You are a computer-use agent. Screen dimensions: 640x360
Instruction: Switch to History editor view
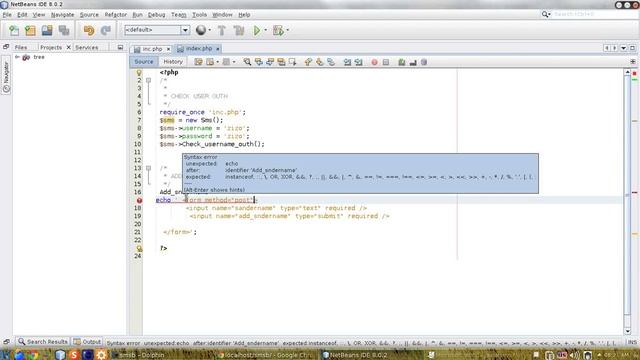173,62
